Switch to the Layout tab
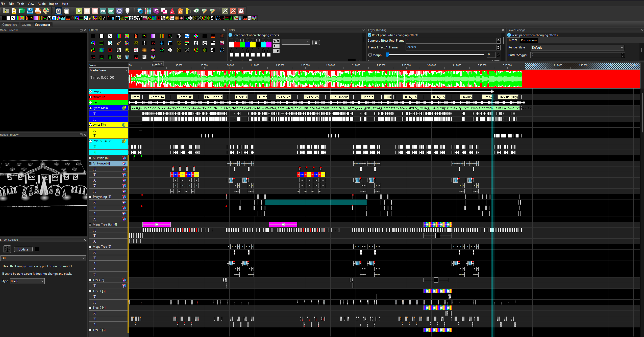Image resolution: width=644 pixels, height=337 pixels. point(26,24)
